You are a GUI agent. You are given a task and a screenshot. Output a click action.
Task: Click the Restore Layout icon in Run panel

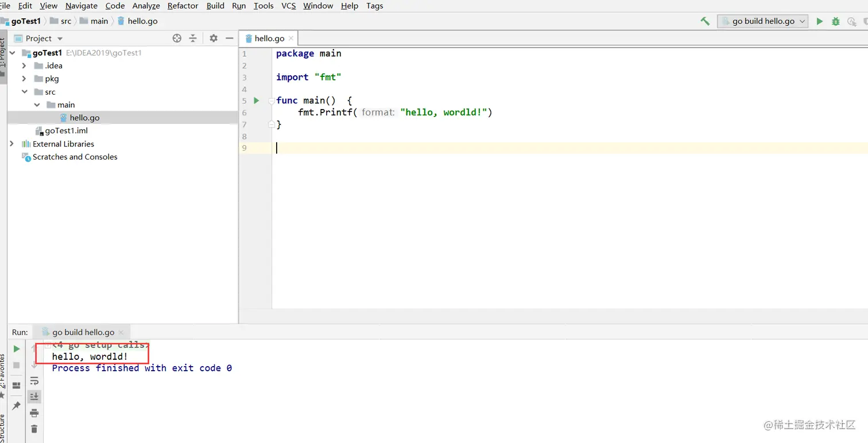(x=16, y=386)
